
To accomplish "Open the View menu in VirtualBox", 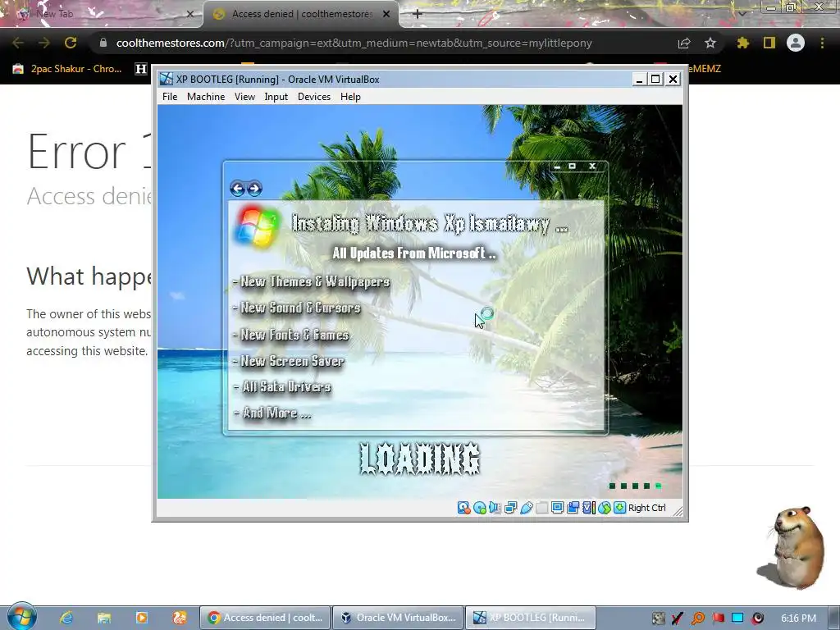I will 244,97.
